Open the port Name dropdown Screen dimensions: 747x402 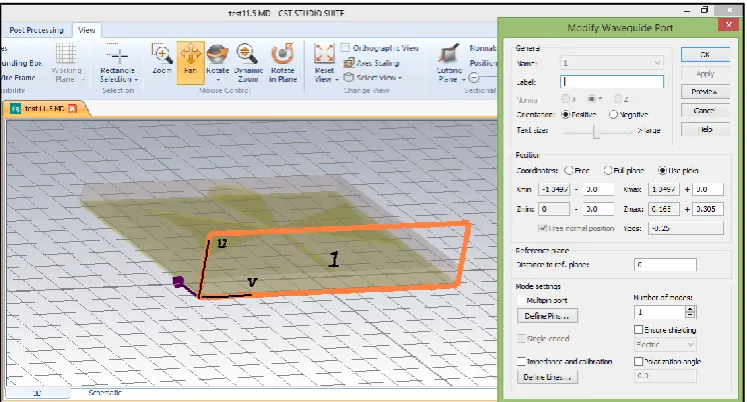(x=657, y=62)
